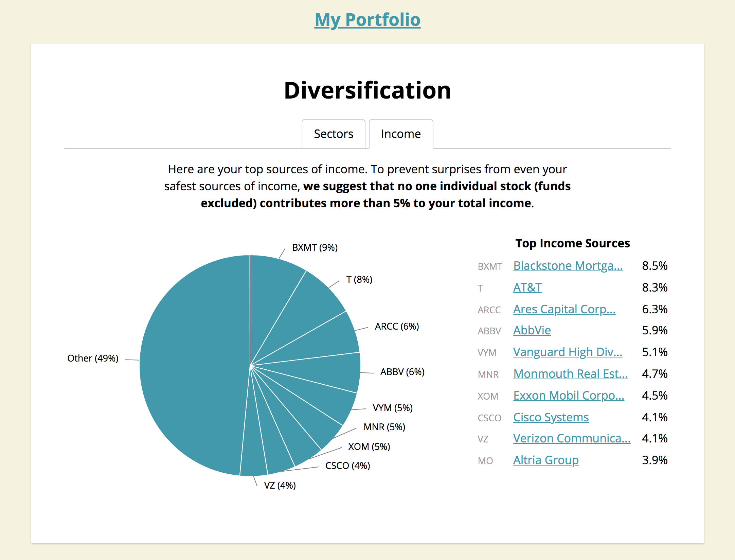Click the VYM (5%) pie label
The width and height of the screenshot is (735, 560).
coord(393,408)
